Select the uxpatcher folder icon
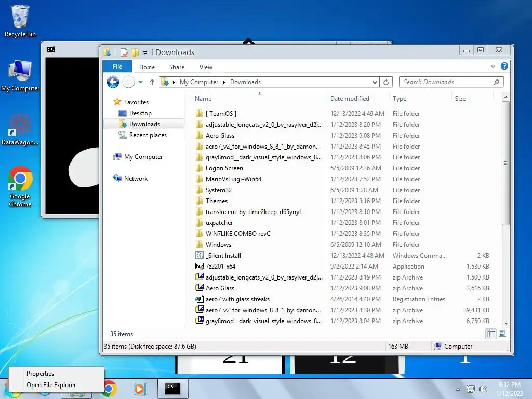This screenshot has height=399, width=532. (x=199, y=222)
